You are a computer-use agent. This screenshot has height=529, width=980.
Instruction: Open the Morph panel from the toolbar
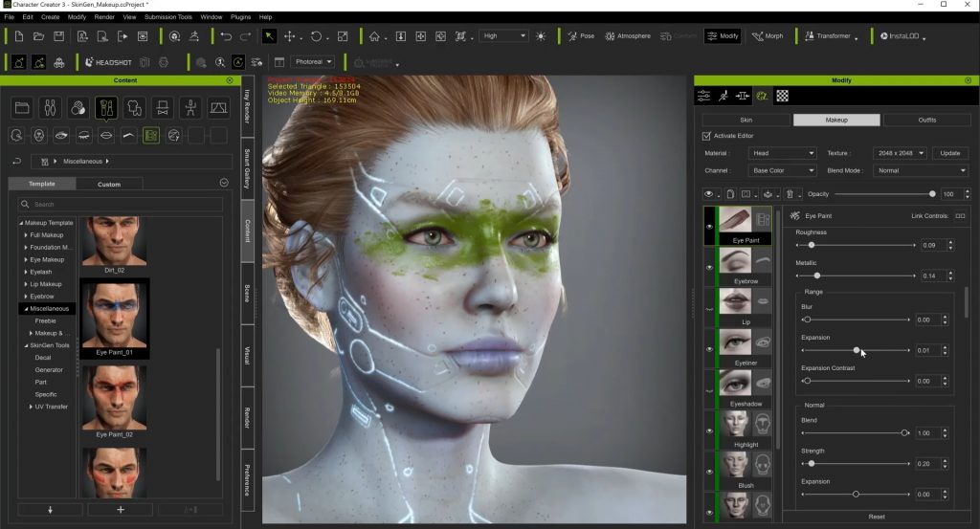[x=768, y=36]
